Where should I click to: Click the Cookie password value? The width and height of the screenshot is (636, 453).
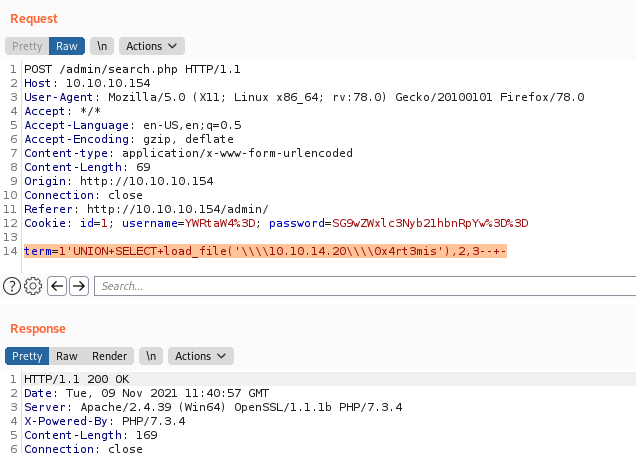(x=430, y=223)
